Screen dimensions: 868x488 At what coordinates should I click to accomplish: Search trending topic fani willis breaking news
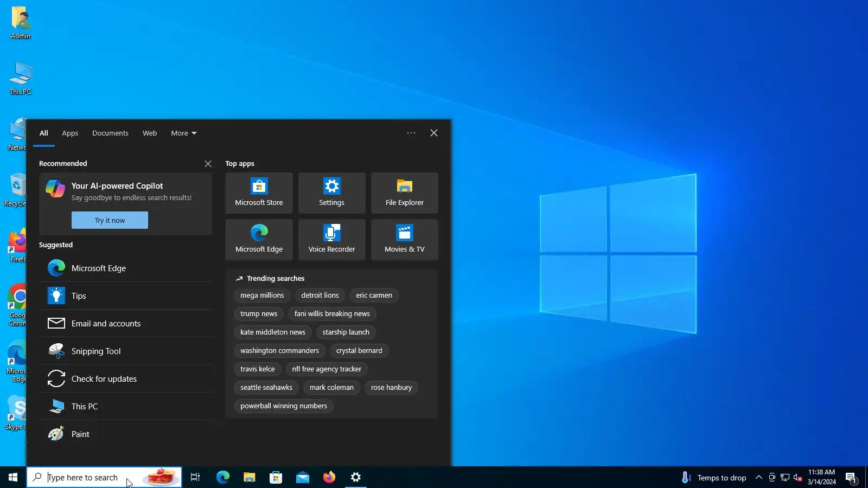332,314
